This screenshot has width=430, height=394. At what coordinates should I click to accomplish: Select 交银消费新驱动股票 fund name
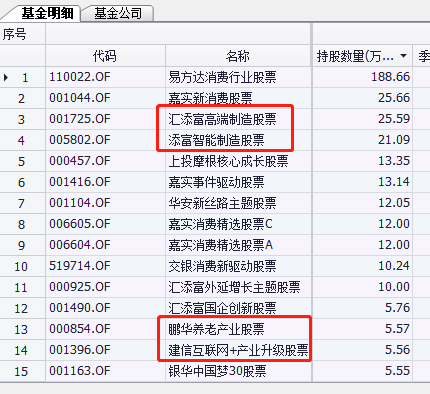pyautogui.click(x=222, y=266)
